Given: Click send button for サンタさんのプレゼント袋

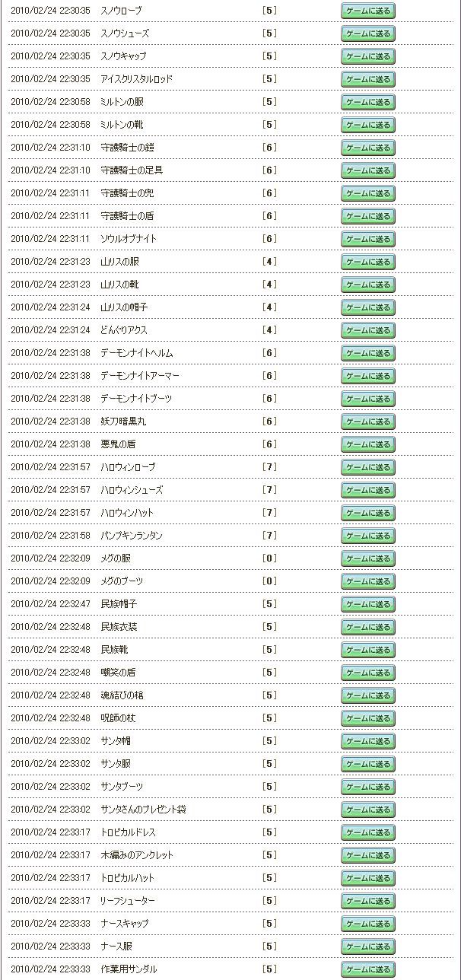Looking at the screenshot, I should 368,810.
